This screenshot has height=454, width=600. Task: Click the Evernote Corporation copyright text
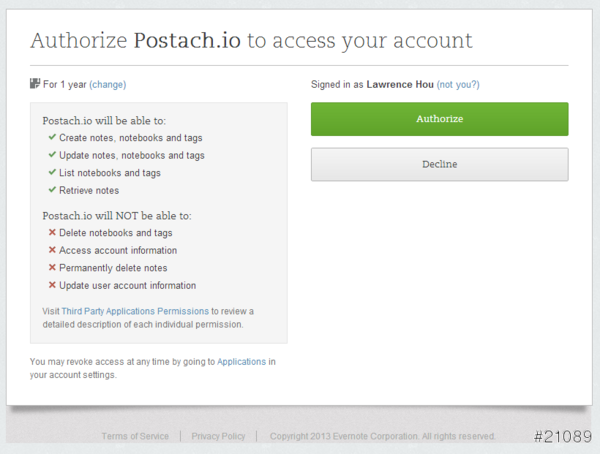tap(383, 436)
